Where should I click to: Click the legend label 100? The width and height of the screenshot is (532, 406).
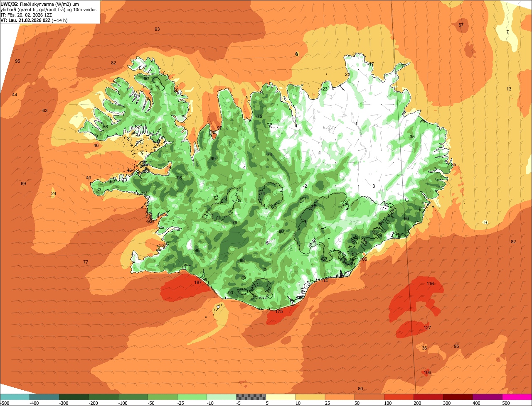point(387,403)
